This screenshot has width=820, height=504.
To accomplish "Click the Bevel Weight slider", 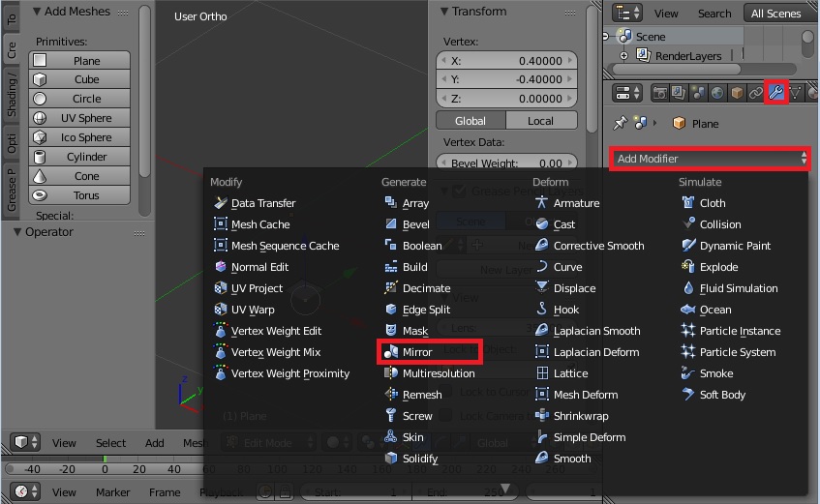I will 506,163.
